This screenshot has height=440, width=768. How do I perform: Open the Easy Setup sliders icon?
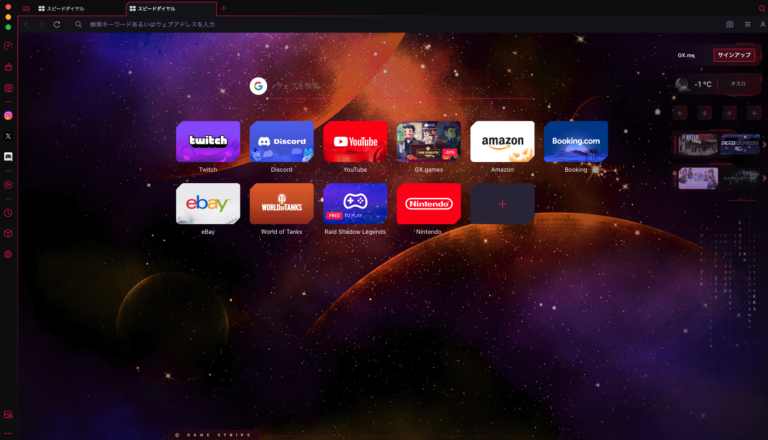(747, 24)
